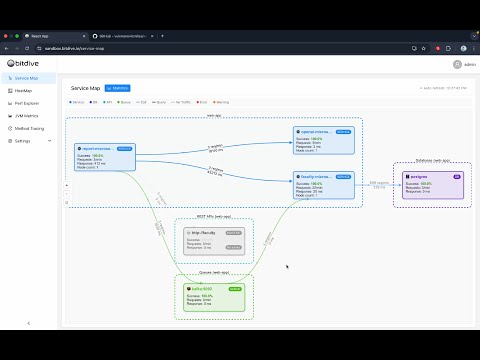Screen dimensions: 480x360
Task: Bookmark this page with the star icon
Action: [x=424, y=49]
